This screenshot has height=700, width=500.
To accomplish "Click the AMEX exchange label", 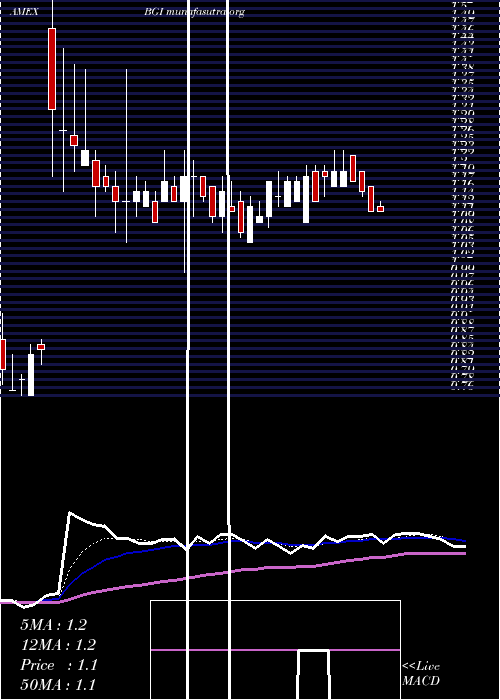I will pos(24,12).
